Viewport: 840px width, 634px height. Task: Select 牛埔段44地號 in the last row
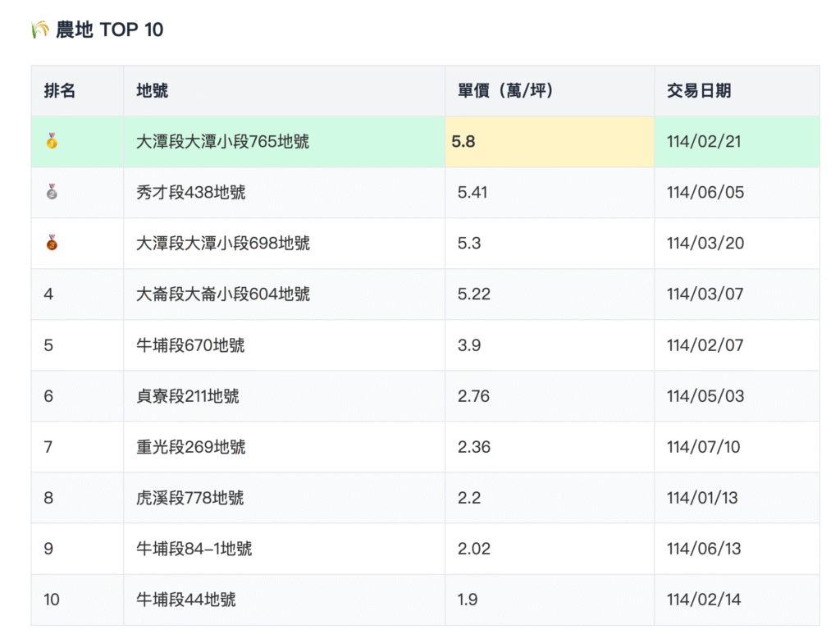click(x=183, y=599)
